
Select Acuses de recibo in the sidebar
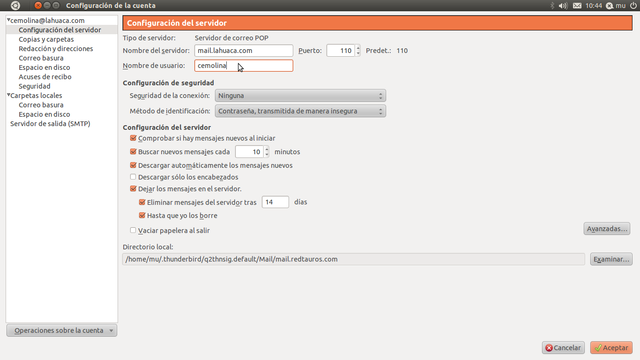pyautogui.click(x=45, y=77)
